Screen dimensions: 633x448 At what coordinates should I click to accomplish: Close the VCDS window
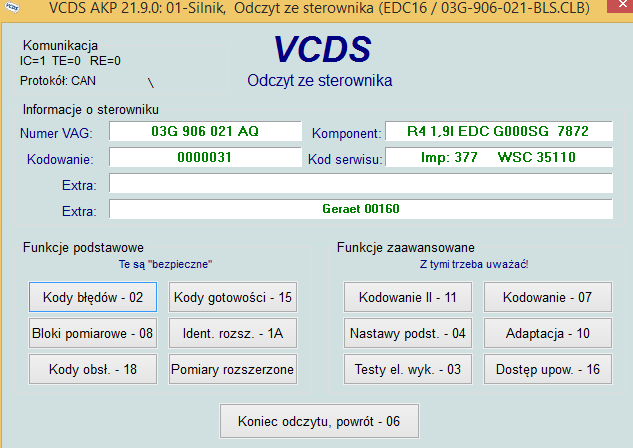[x=622, y=6]
